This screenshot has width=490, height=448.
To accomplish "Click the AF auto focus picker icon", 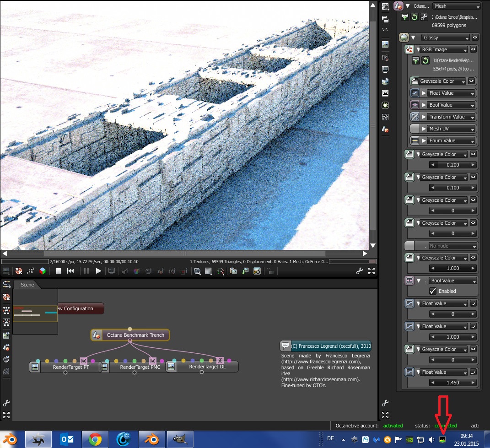I will (x=124, y=271).
